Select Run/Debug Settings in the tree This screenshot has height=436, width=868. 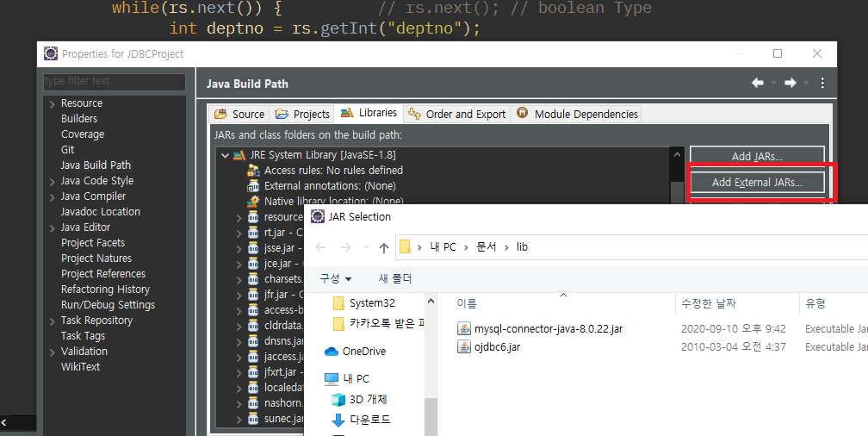(x=108, y=305)
